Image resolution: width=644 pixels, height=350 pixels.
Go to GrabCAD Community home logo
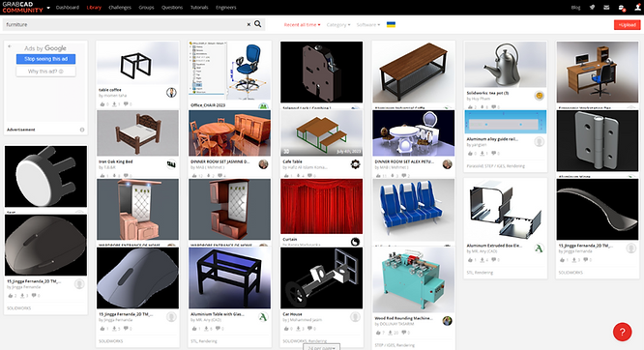pyautogui.click(x=22, y=8)
